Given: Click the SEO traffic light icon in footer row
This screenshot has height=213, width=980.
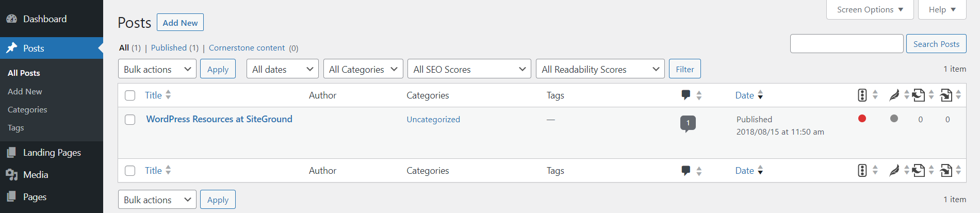Looking at the screenshot, I should click(862, 170).
